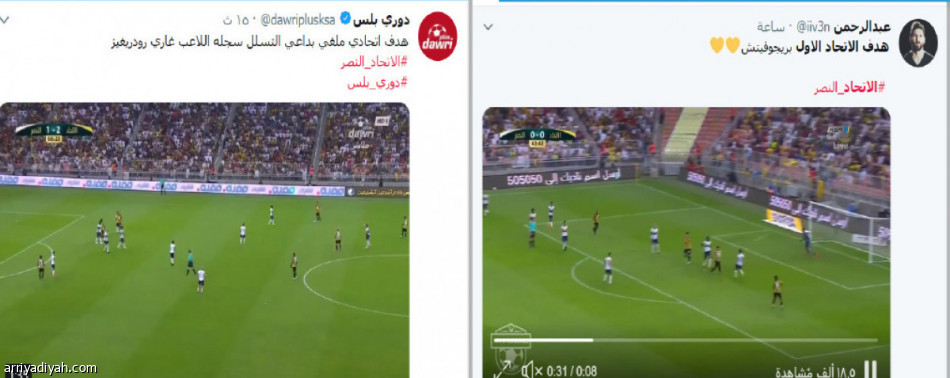Click the دوري بلس account name

point(381,20)
